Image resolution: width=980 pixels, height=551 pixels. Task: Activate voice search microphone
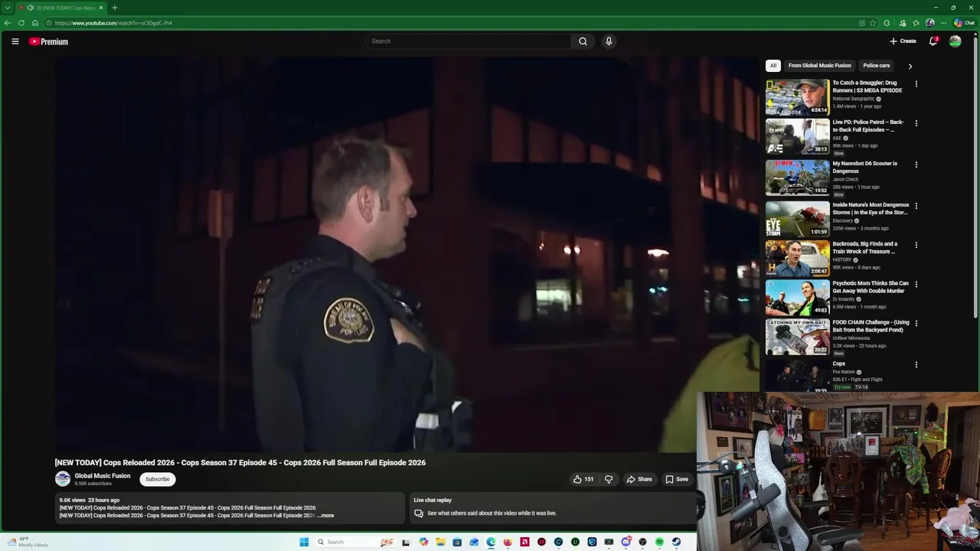click(x=609, y=41)
